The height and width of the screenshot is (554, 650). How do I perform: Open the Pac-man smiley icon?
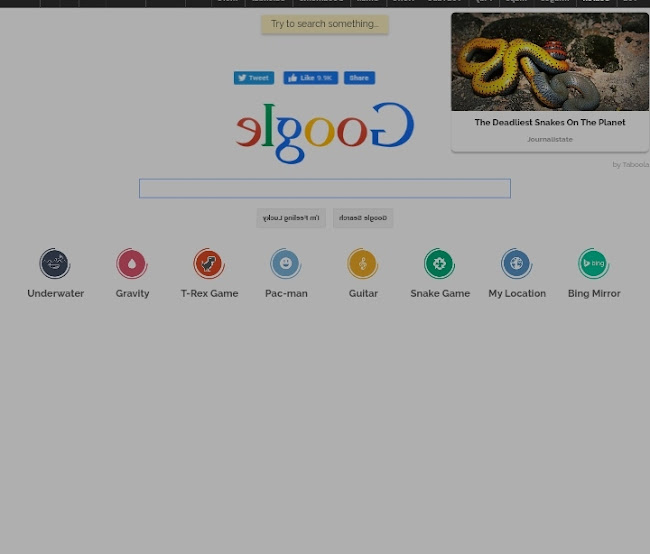(x=286, y=263)
